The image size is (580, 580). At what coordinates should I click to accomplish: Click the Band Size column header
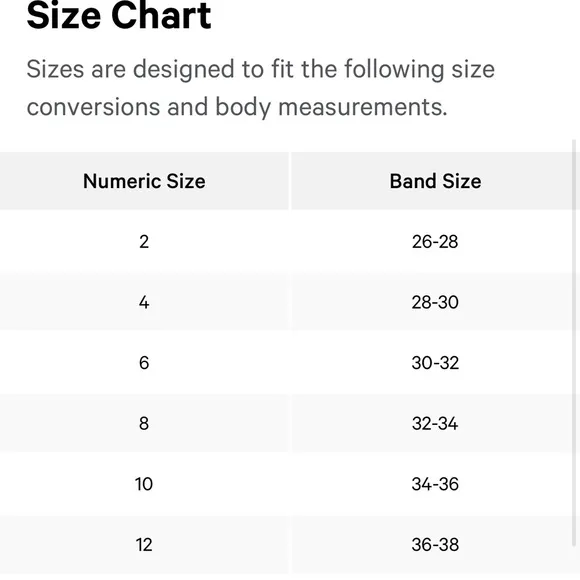[435, 181]
